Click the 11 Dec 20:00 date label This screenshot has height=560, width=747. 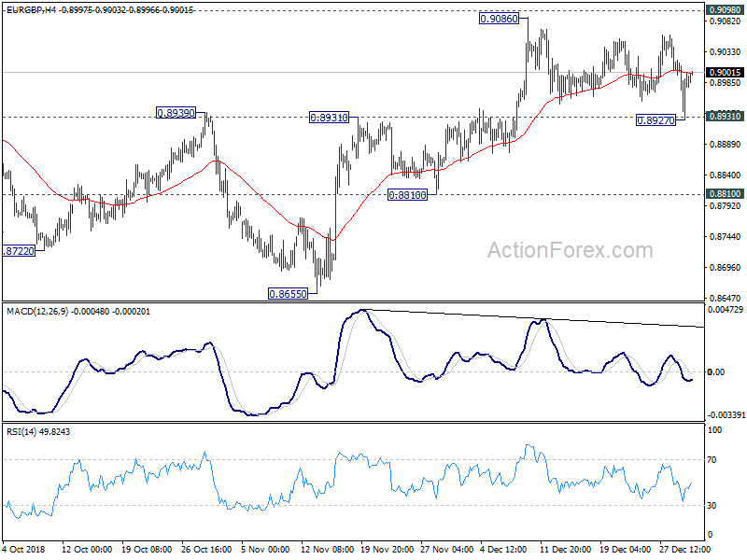566,549
